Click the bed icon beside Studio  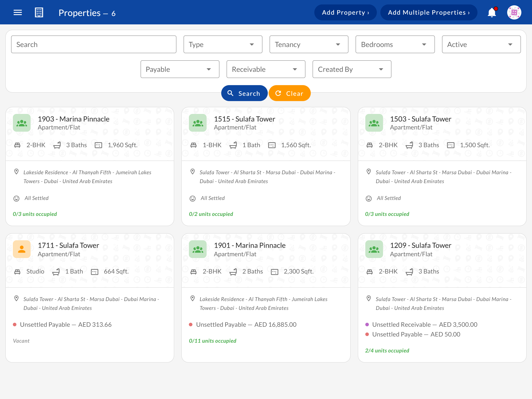click(x=17, y=272)
